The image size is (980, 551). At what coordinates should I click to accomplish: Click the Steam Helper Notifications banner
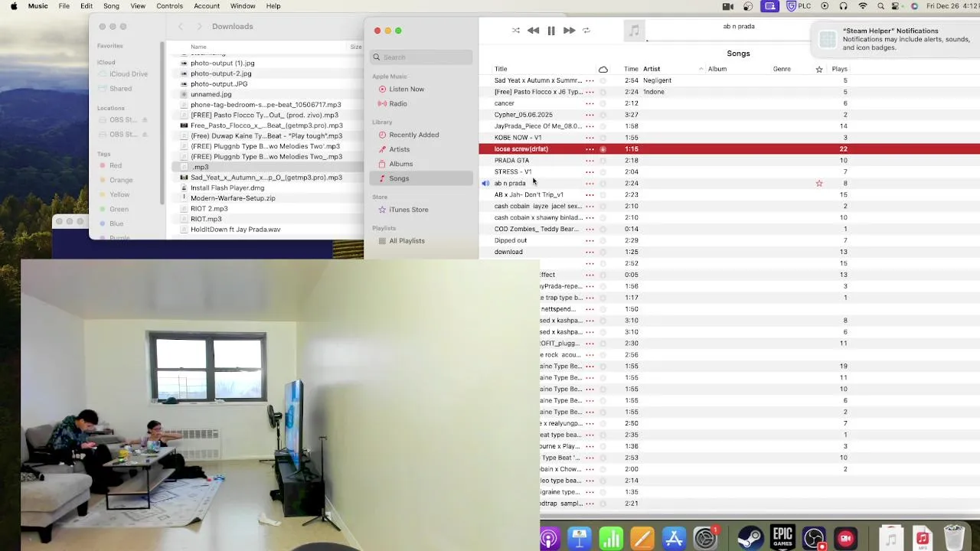pyautogui.click(x=896, y=40)
